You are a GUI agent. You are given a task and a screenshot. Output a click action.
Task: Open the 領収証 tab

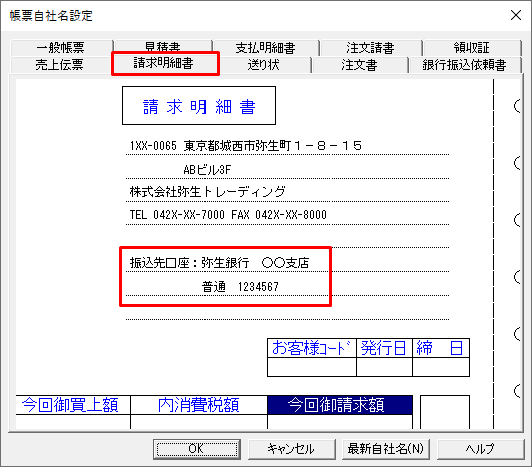(x=472, y=48)
